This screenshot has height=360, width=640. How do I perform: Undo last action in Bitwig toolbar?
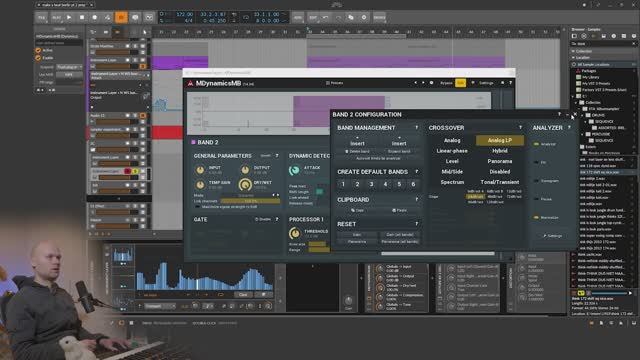(326, 18)
